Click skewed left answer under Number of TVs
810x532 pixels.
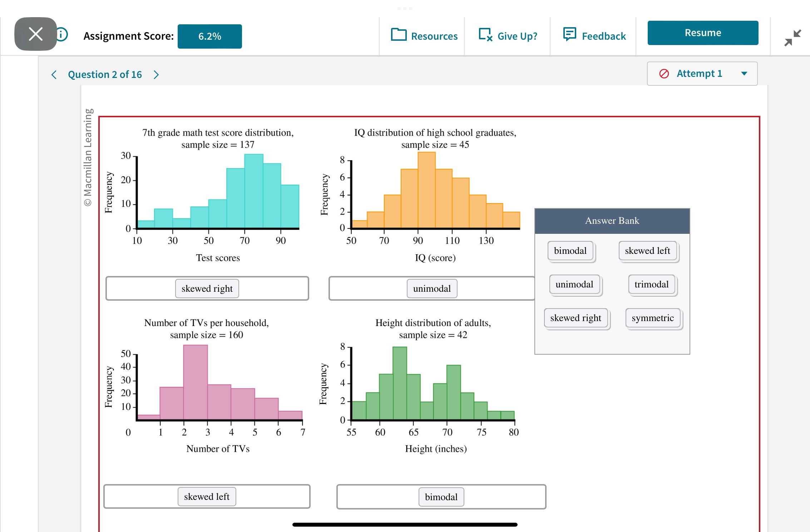(x=207, y=496)
